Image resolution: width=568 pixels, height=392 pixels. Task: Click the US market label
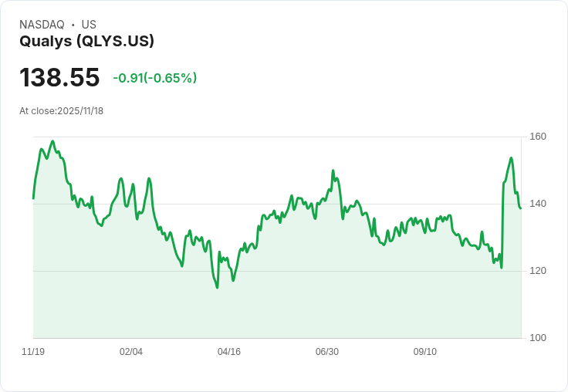pos(89,25)
